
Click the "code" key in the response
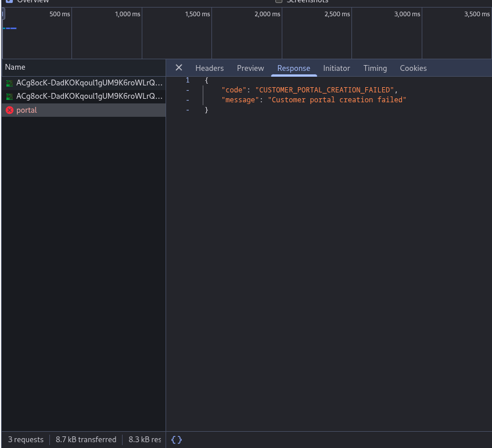click(x=234, y=90)
